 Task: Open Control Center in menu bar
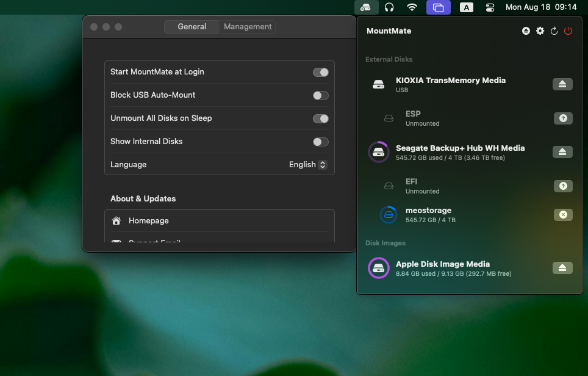pyautogui.click(x=490, y=7)
